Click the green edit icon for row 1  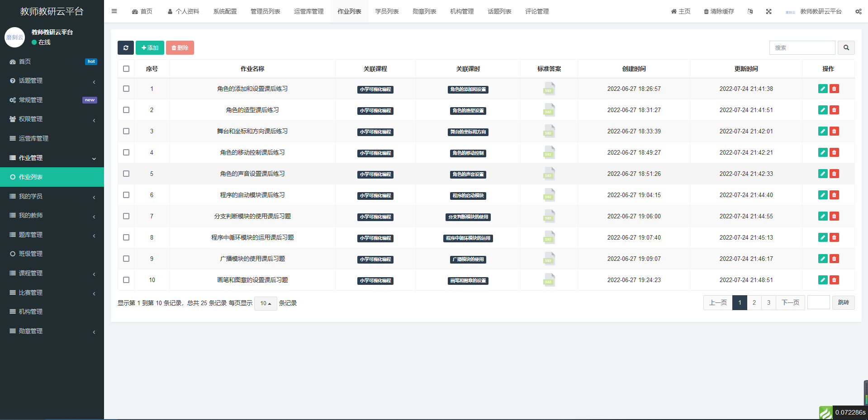(x=823, y=89)
